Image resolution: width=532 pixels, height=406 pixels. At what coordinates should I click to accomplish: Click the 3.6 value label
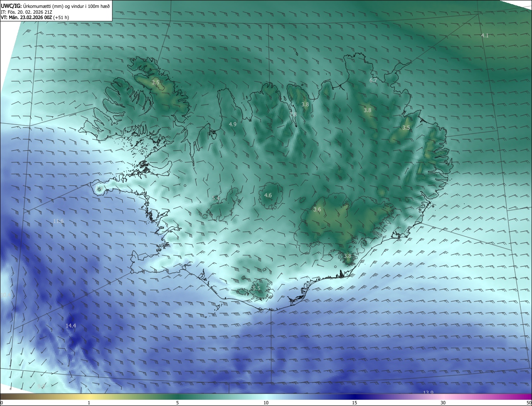tap(317, 210)
